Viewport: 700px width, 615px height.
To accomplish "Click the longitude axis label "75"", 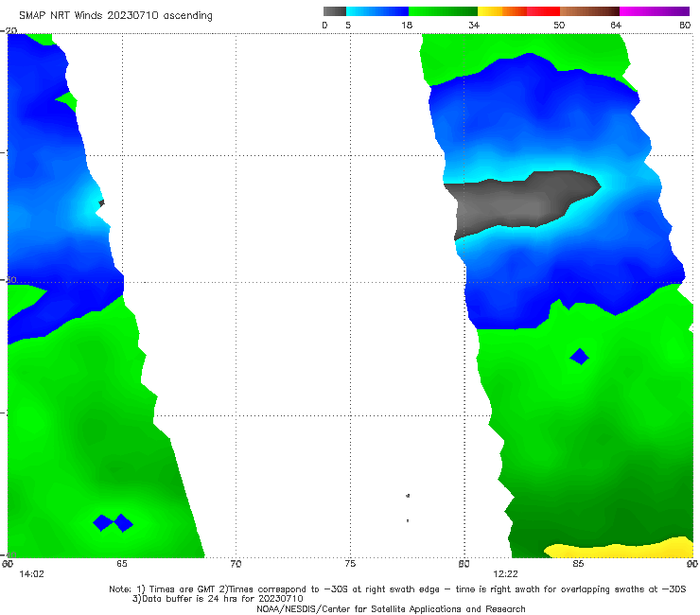I will [x=350, y=564].
